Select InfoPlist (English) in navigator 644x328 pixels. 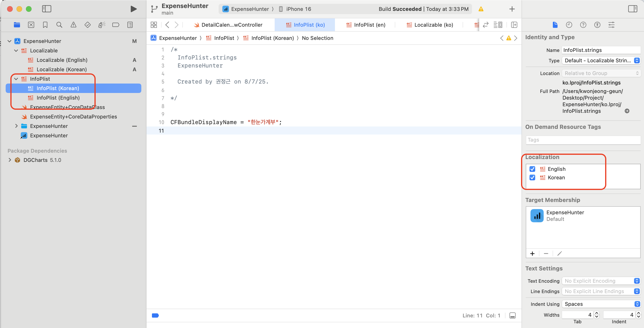pos(58,98)
